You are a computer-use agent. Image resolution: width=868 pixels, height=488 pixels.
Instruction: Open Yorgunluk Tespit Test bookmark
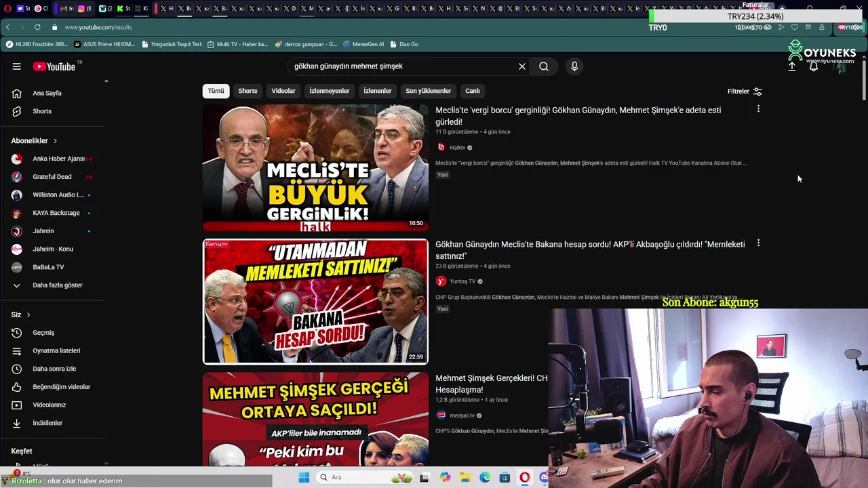pos(172,44)
